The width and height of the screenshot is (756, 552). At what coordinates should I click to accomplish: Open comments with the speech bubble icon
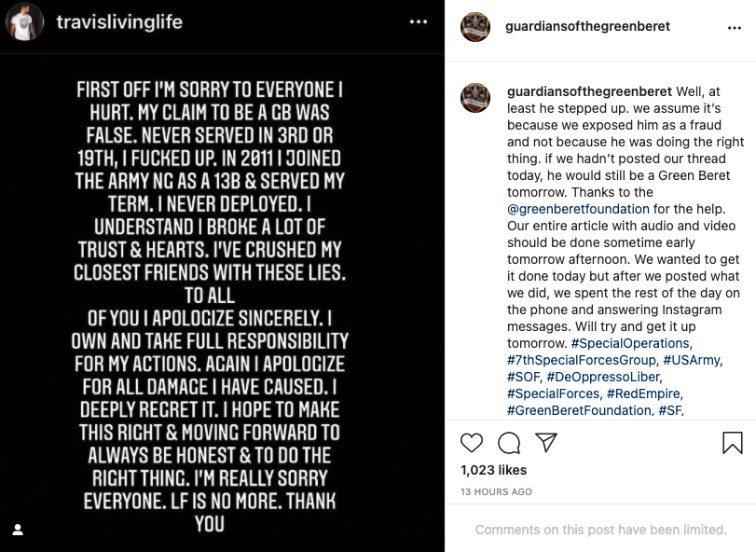point(509,443)
